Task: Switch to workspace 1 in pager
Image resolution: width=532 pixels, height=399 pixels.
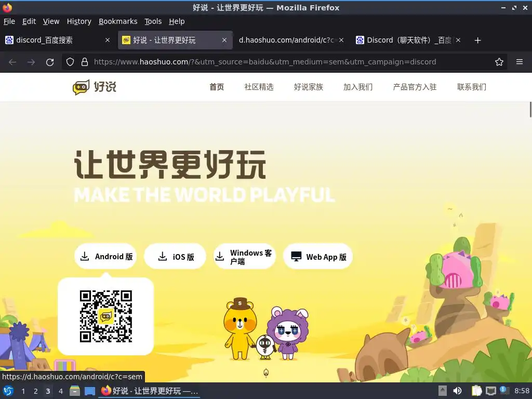Action: click(x=23, y=391)
